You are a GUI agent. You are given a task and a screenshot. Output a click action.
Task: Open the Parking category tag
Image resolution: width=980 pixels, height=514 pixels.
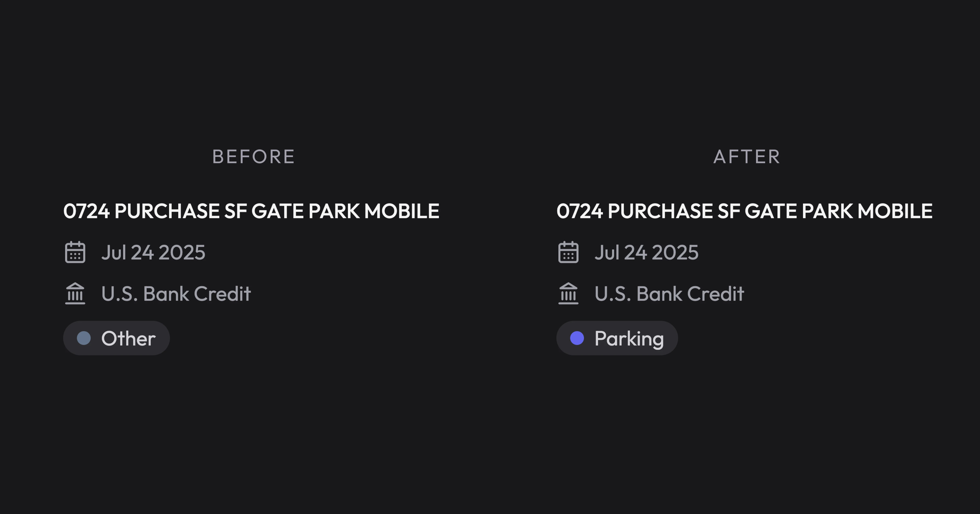617,338
